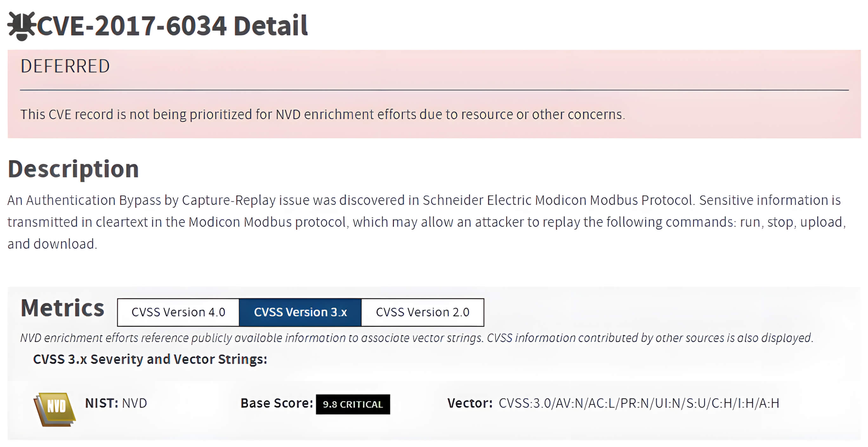The image size is (868, 447).
Task: Click the Vector label before the CVSS string
Action: [x=468, y=403]
